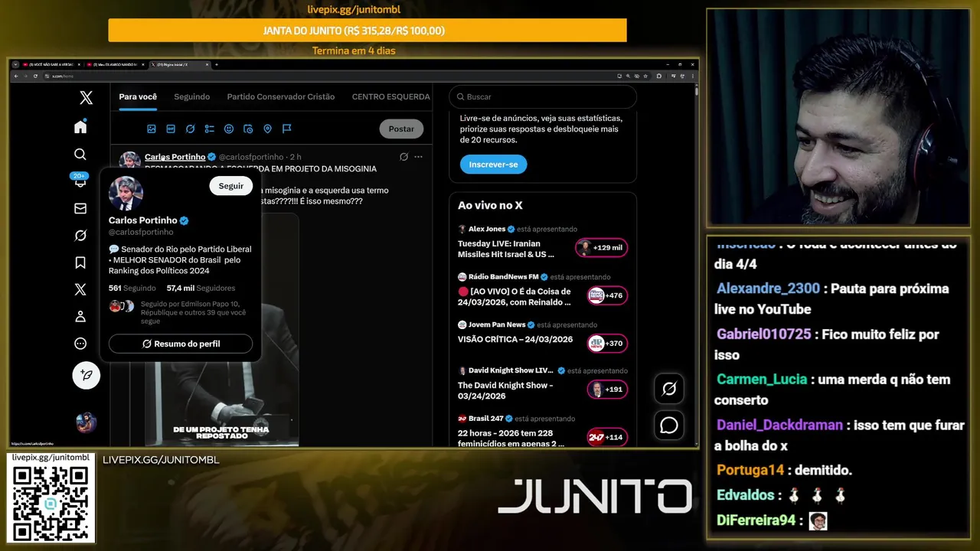Add a poll in composer
Image resolution: width=980 pixels, height=551 pixels.
(209, 129)
